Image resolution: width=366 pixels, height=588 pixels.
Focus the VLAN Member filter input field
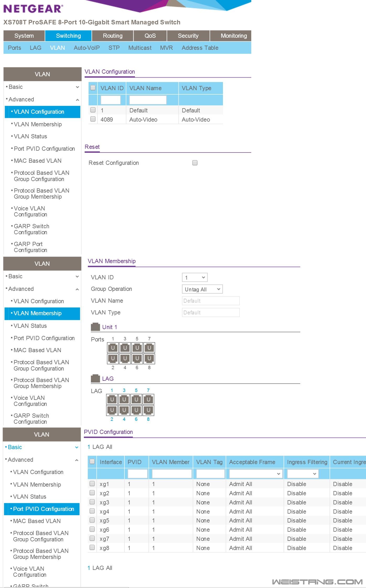point(172,473)
